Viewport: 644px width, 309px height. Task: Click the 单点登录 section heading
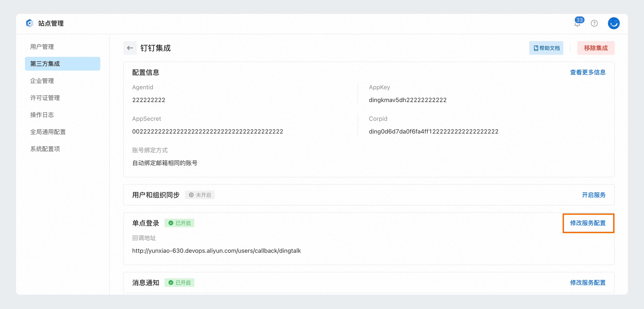click(146, 223)
